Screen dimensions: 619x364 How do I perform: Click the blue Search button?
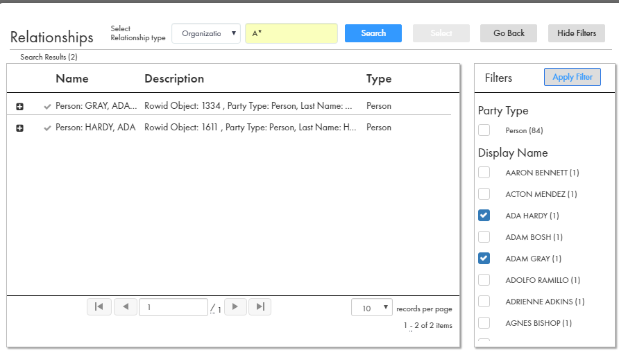[x=373, y=33]
